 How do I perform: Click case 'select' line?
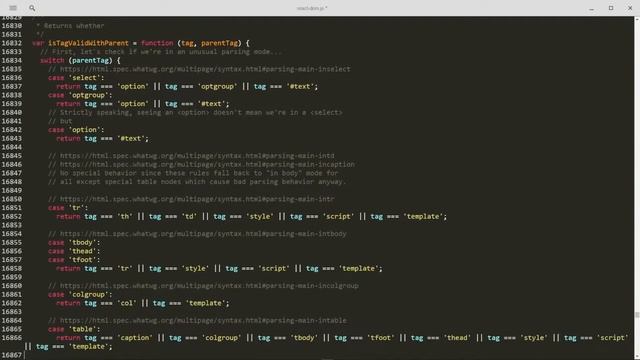pos(76,78)
